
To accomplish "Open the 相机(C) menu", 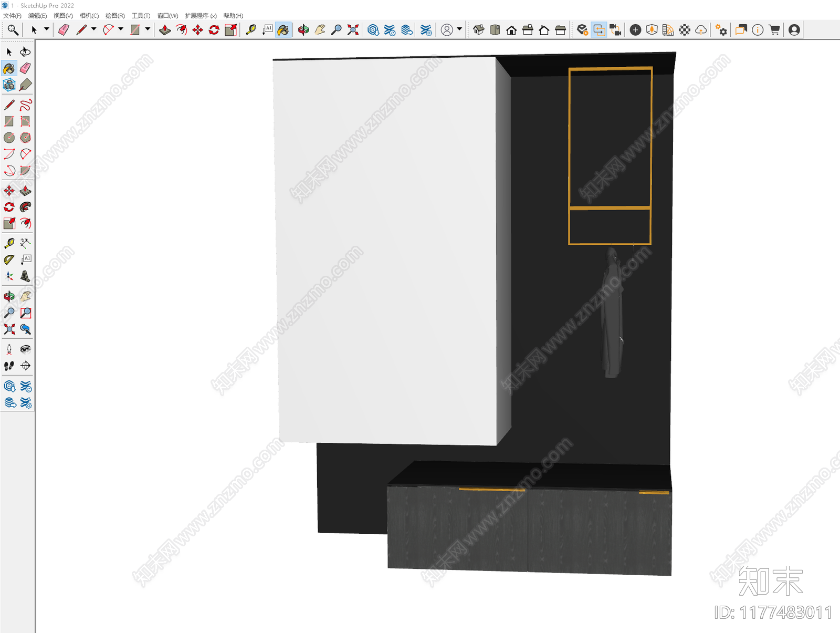I will [89, 16].
